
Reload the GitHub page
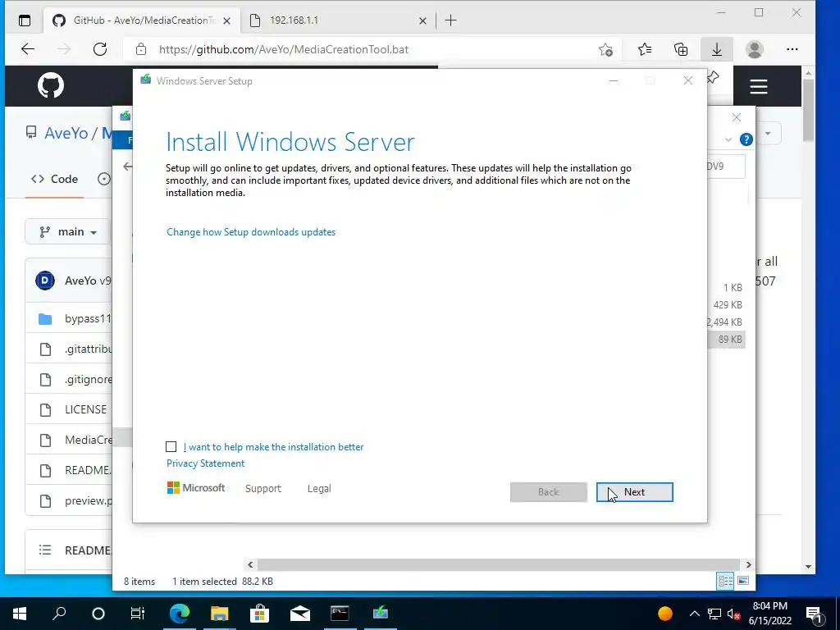click(100, 49)
